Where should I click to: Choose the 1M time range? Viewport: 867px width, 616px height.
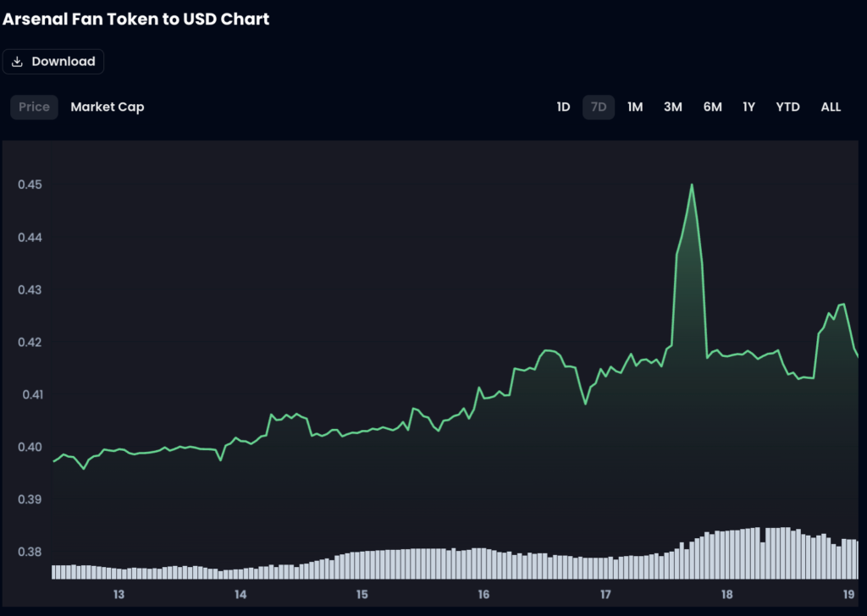coord(635,107)
